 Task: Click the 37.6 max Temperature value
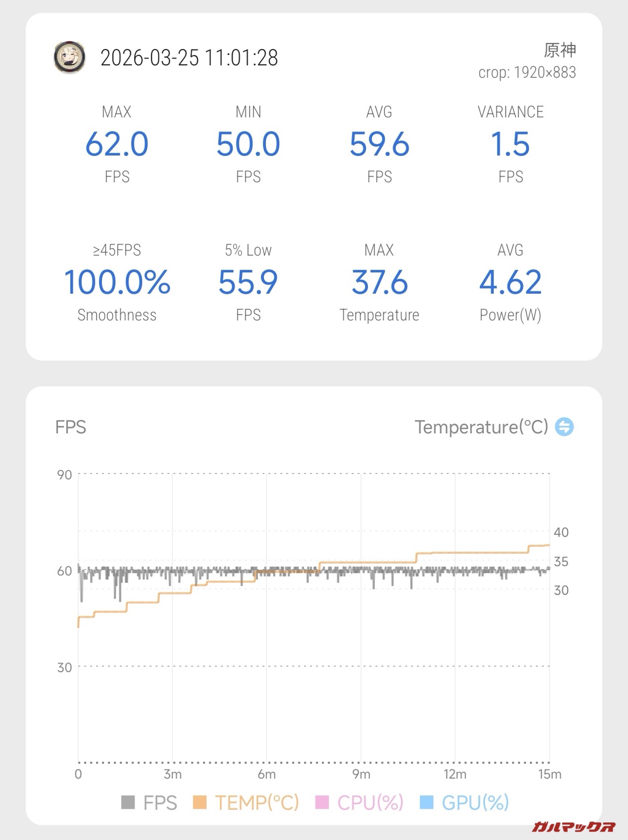[379, 283]
